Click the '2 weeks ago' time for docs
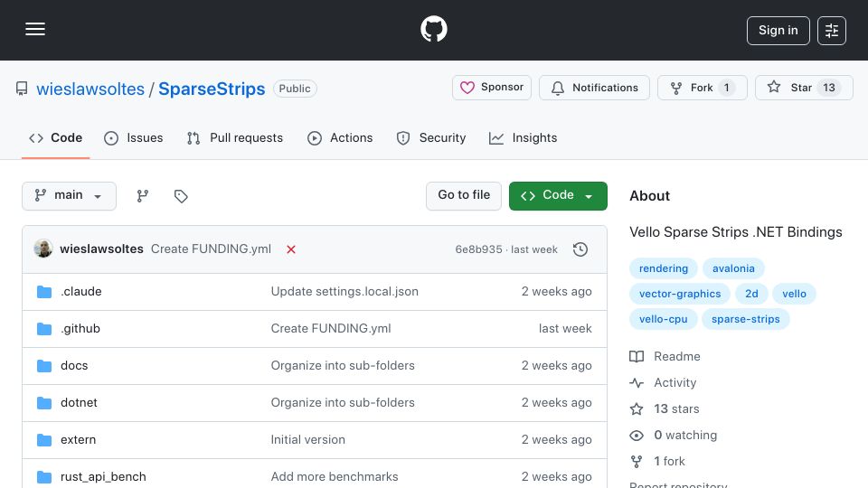 point(556,366)
